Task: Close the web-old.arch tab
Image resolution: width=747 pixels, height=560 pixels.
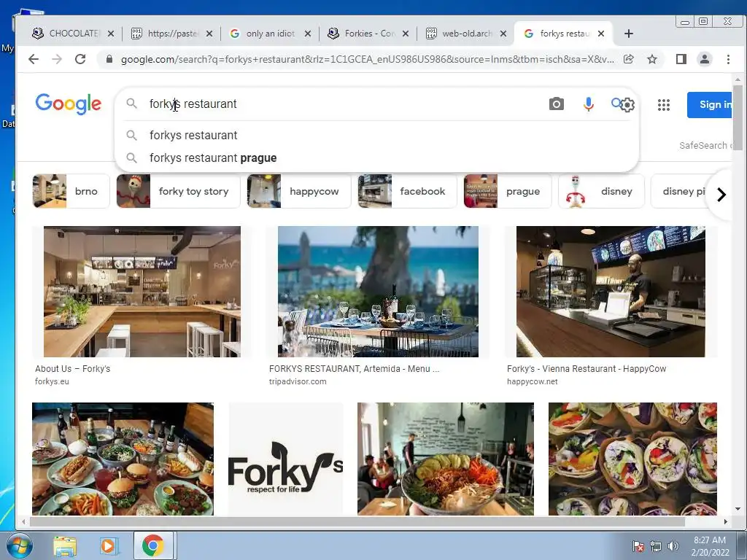Action: (503, 34)
